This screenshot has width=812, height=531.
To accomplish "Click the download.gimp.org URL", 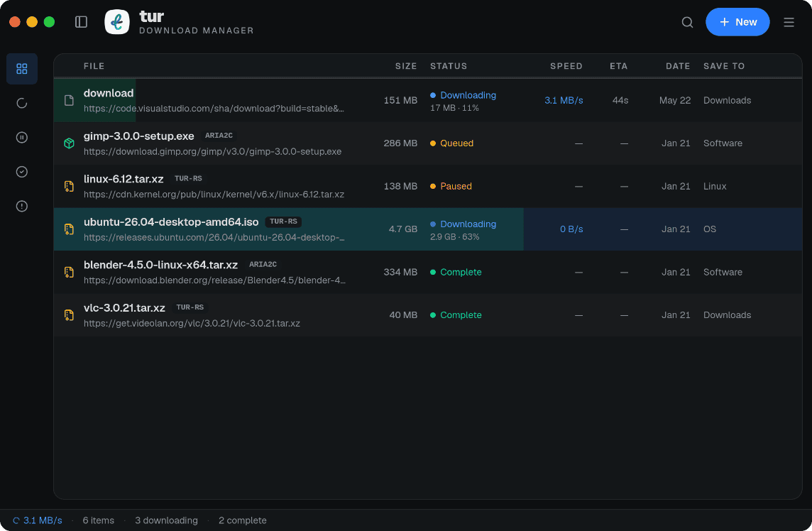I will [x=212, y=152].
